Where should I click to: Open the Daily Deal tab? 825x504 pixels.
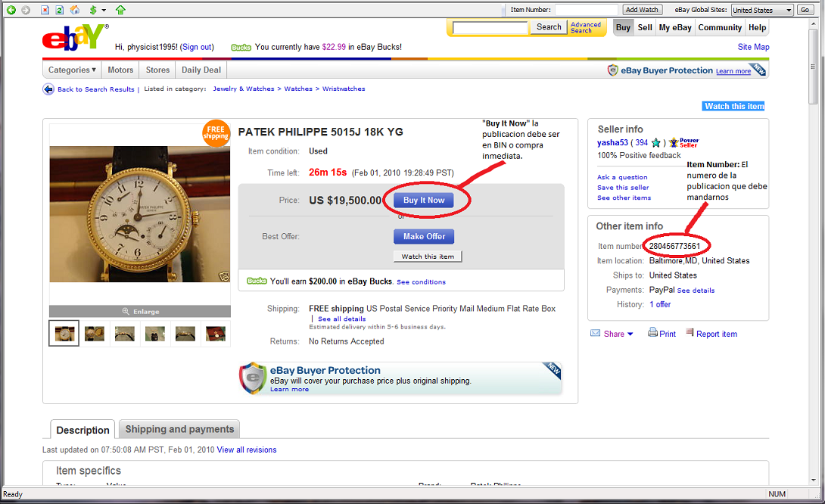click(201, 70)
